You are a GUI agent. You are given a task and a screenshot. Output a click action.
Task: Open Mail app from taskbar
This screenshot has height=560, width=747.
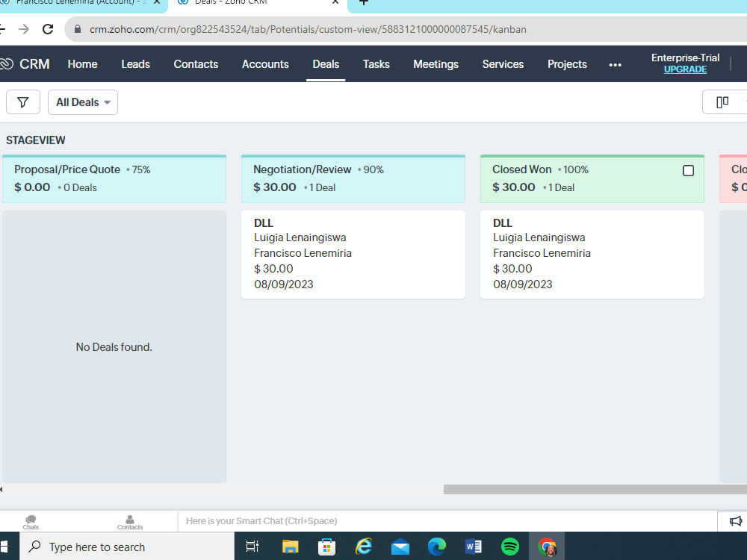pos(400,547)
